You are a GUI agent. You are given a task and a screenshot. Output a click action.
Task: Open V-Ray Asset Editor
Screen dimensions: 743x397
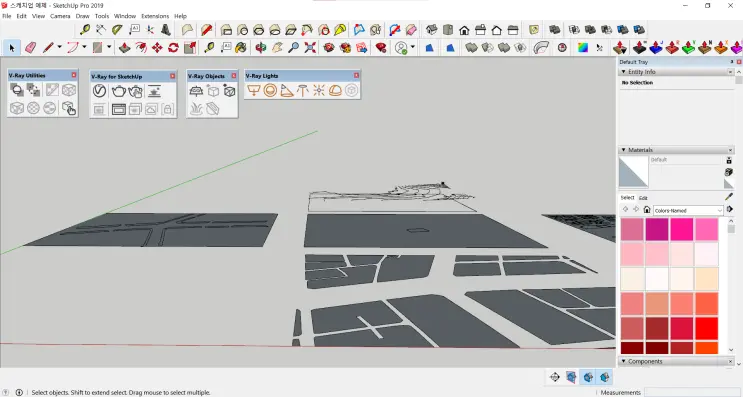point(99,91)
